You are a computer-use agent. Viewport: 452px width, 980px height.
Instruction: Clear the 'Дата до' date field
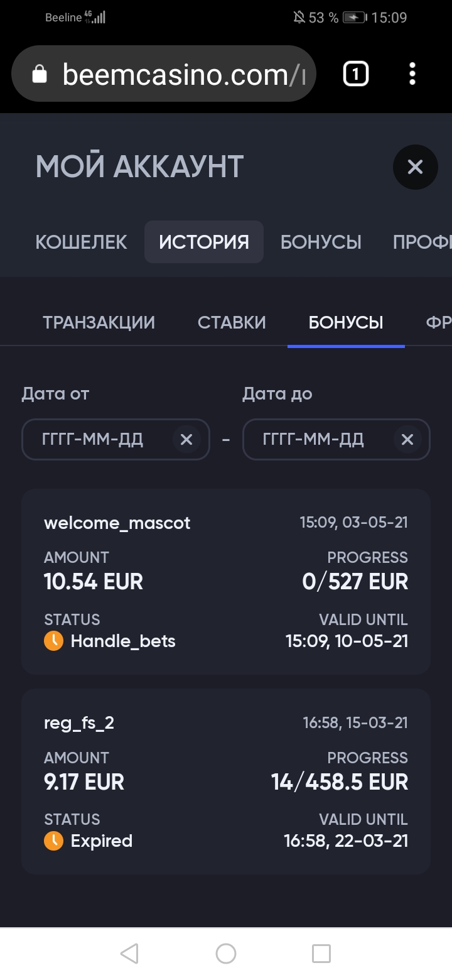pos(407,439)
